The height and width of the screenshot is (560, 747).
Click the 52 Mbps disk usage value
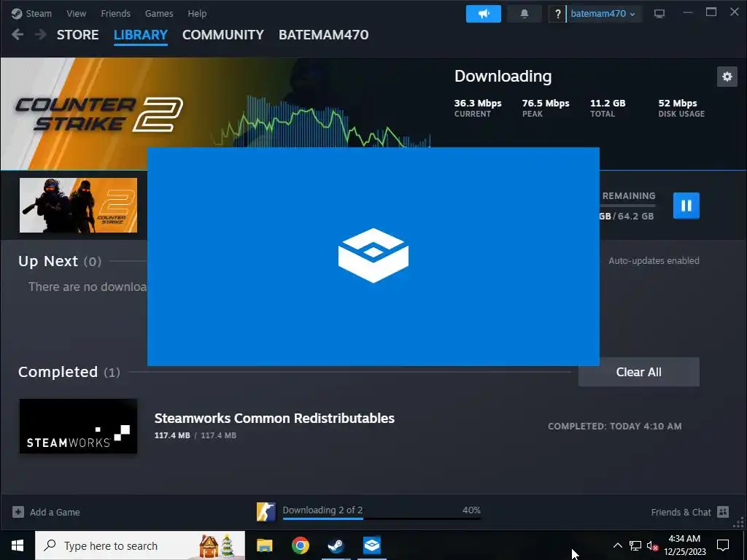(x=678, y=104)
